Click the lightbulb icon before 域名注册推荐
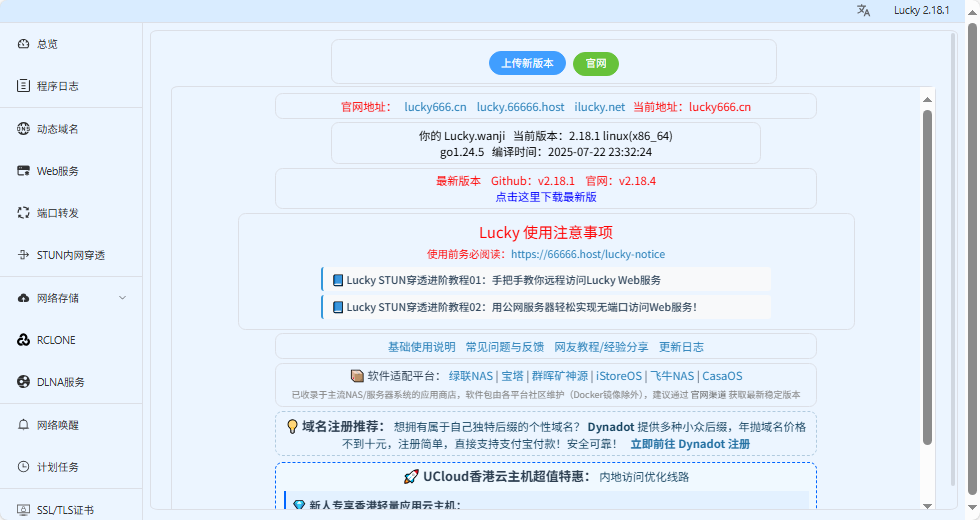The height and width of the screenshot is (520, 980). (x=292, y=427)
